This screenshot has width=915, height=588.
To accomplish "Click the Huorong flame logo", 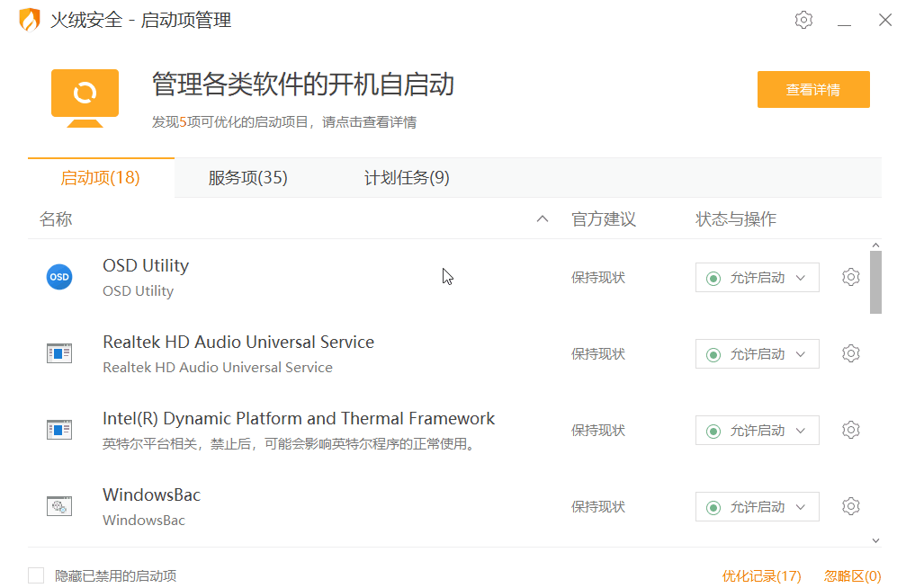I will pos(29,20).
